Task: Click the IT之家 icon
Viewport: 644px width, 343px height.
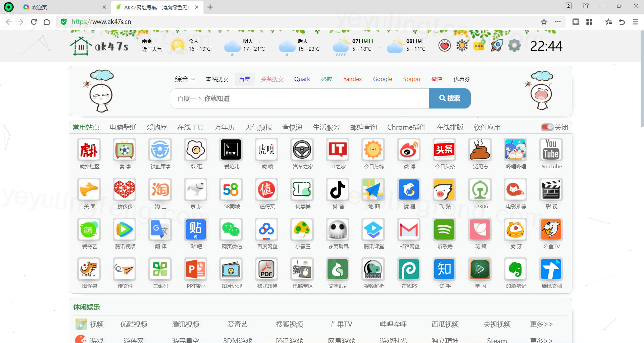Action: [338, 149]
